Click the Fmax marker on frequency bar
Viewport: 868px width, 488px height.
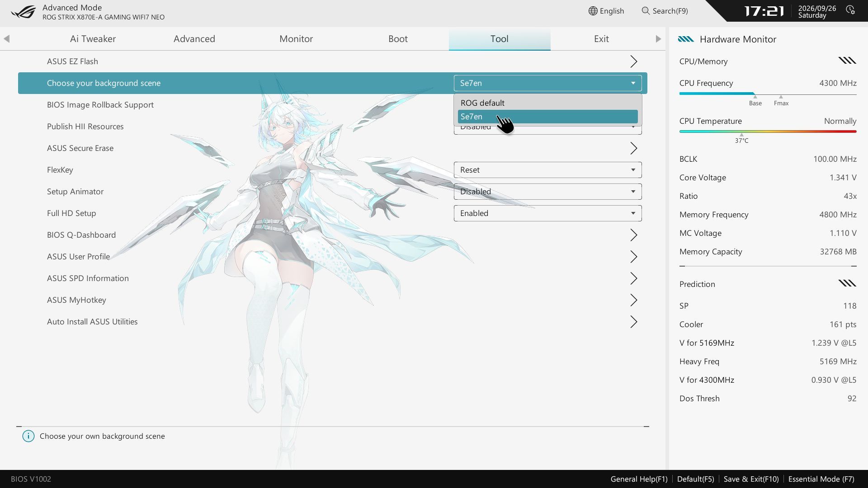coord(781,101)
